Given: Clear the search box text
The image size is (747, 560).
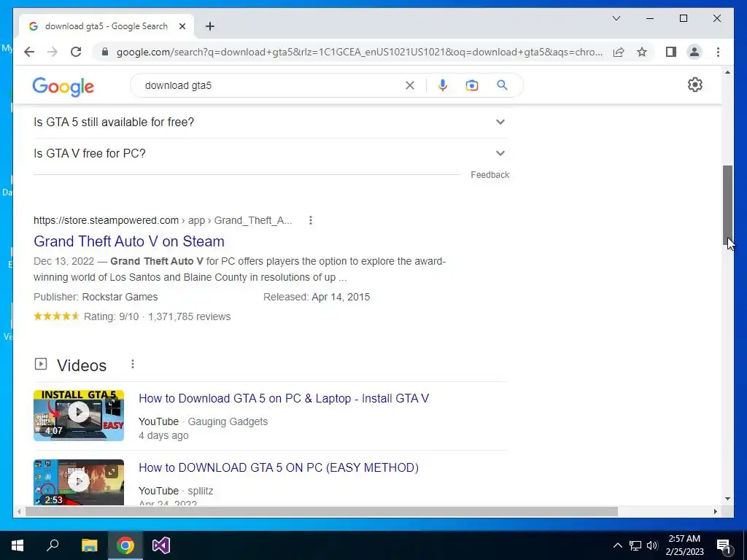Looking at the screenshot, I should click(410, 85).
